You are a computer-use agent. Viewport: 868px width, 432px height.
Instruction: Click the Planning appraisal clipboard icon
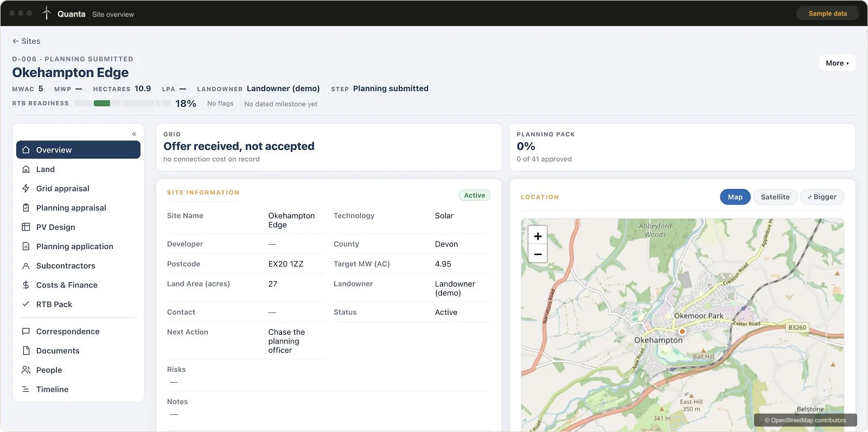click(x=25, y=208)
